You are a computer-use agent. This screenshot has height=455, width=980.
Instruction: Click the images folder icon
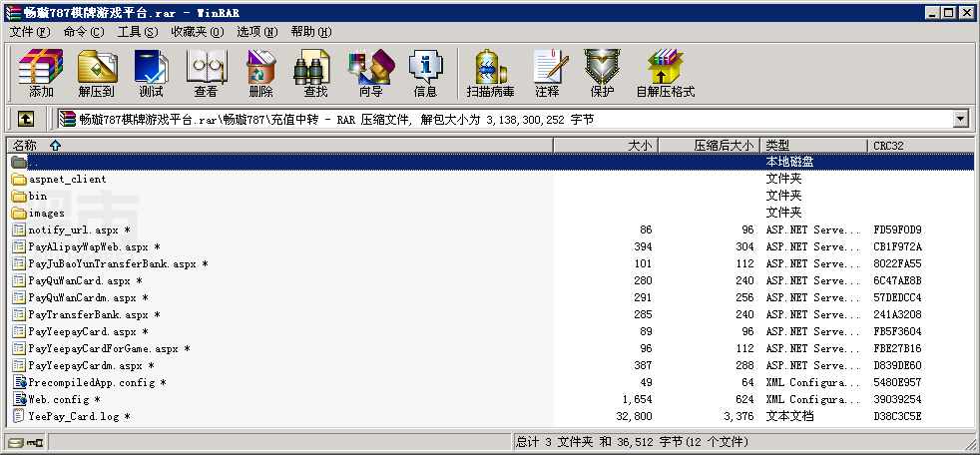[19, 214]
